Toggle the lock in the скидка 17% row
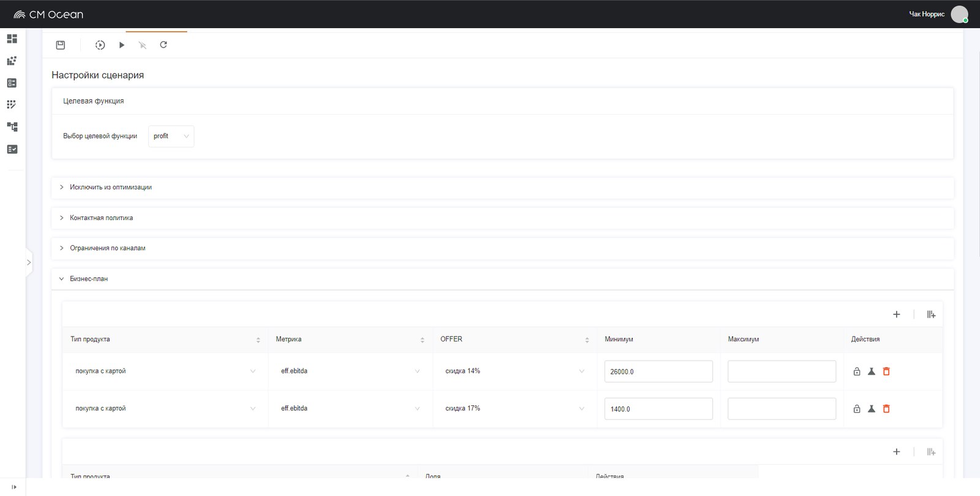Screen dimensions: 980x496 click(857, 409)
